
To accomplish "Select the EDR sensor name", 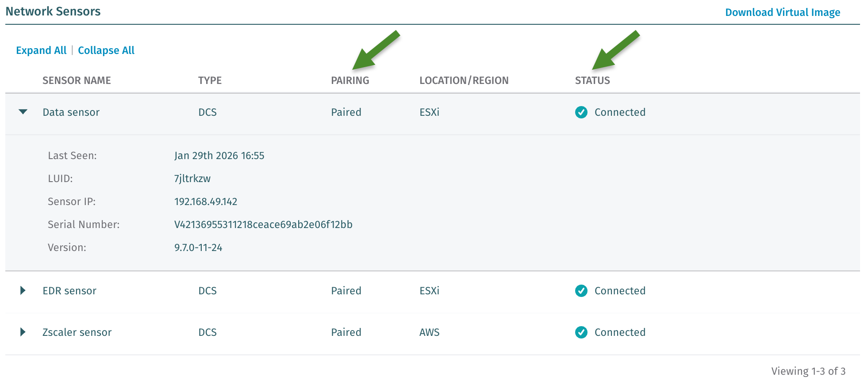I will pos(69,291).
